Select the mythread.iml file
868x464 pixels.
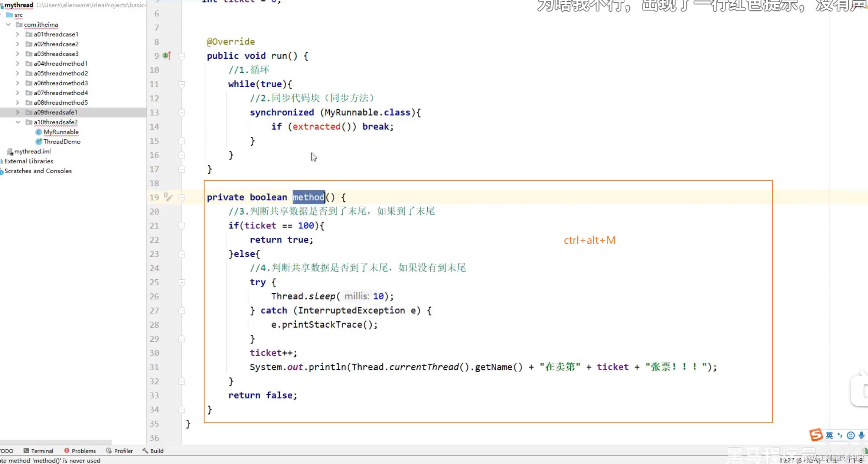[32, 151]
